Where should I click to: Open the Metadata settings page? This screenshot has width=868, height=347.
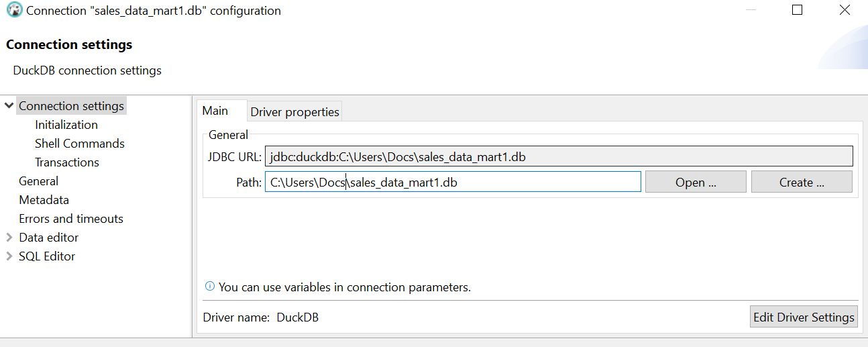coord(44,200)
